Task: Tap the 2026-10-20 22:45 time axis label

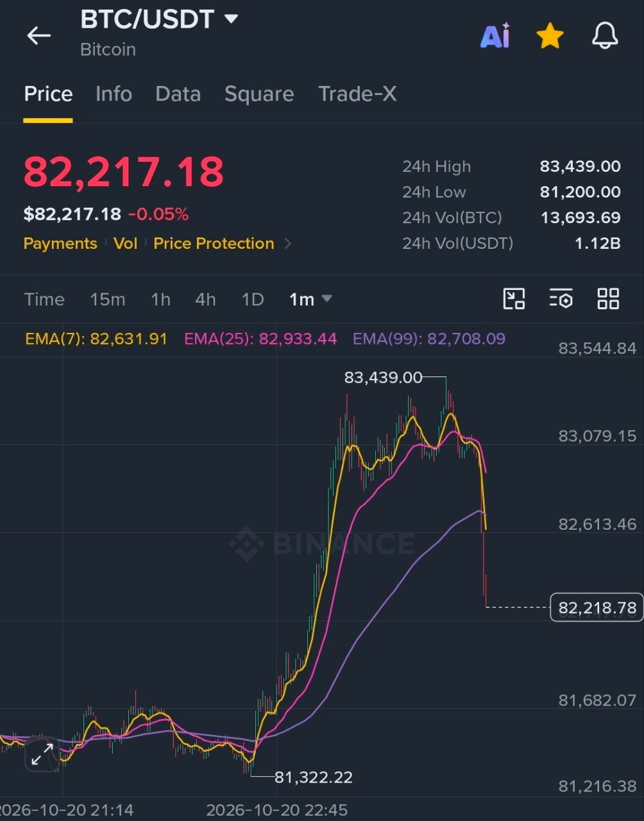Action: [x=276, y=810]
